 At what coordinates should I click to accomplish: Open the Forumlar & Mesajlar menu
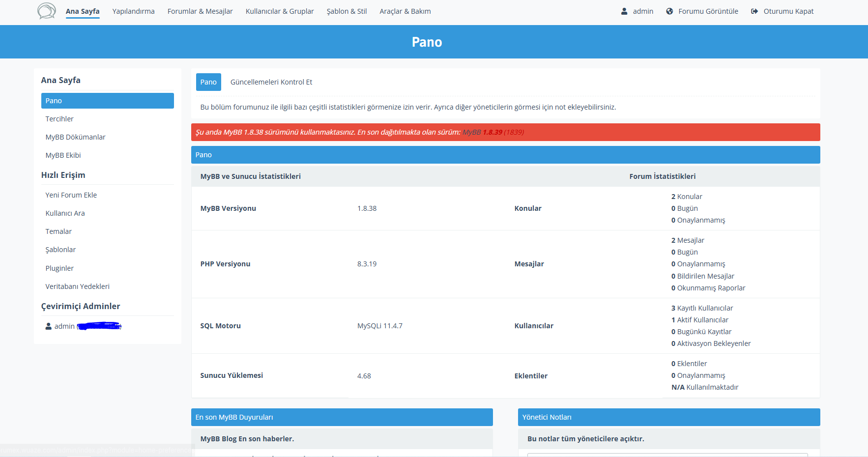200,11
